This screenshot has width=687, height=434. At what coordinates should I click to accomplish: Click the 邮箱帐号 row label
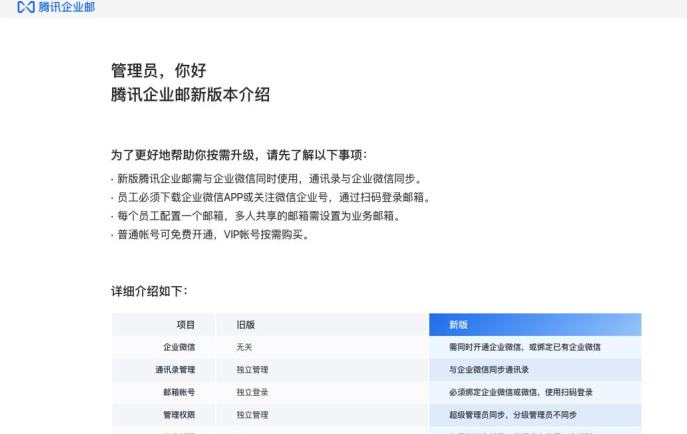pyautogui.click(x=179, y=392)
